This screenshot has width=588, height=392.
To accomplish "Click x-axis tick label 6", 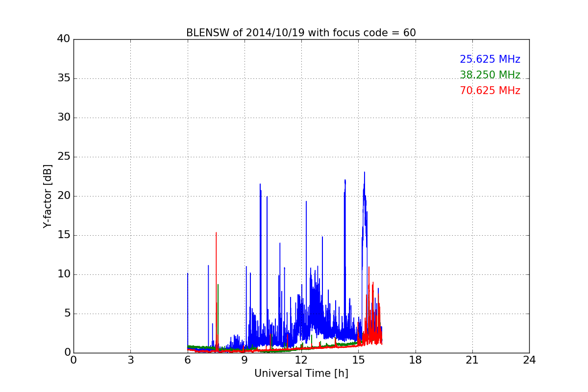I will pyautogui.click(x=188, y=360).
